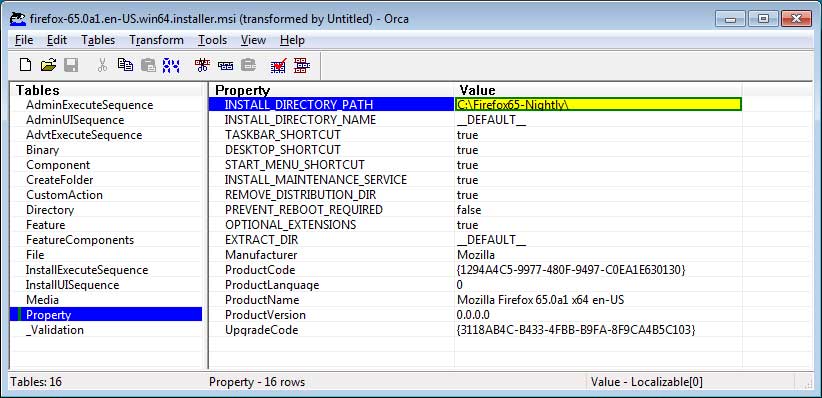
Task: Select the AdminUISequence table
Action: point(75,120)
